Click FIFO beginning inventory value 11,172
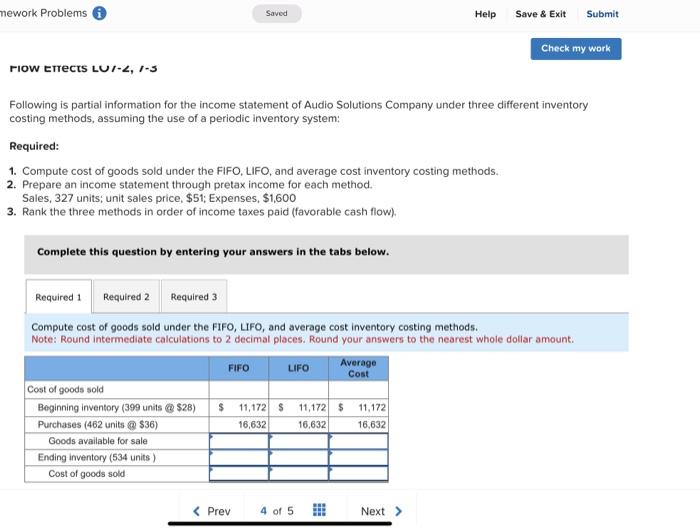The height and width of the screenshot is (532, 700). [252, 407]
